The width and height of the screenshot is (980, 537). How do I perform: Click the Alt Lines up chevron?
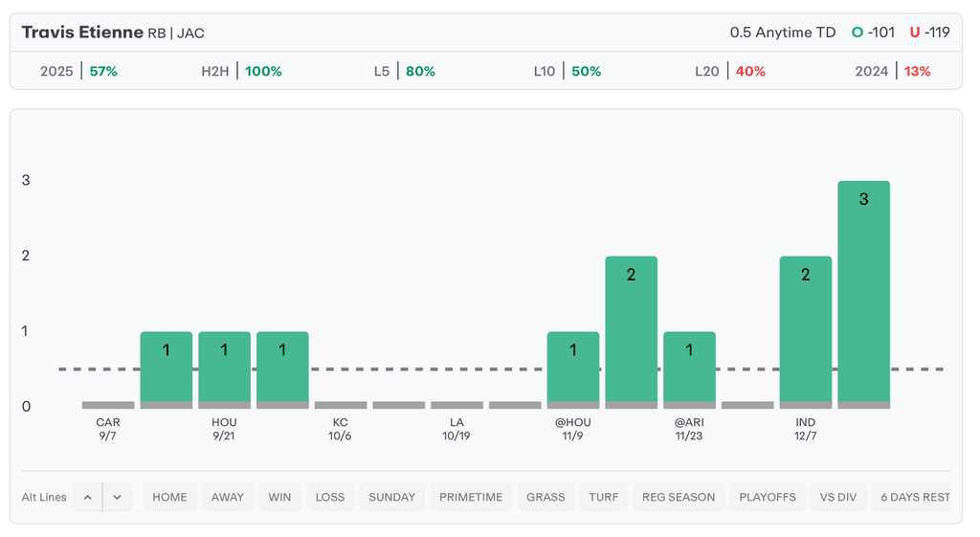click(x=87, y=497)
